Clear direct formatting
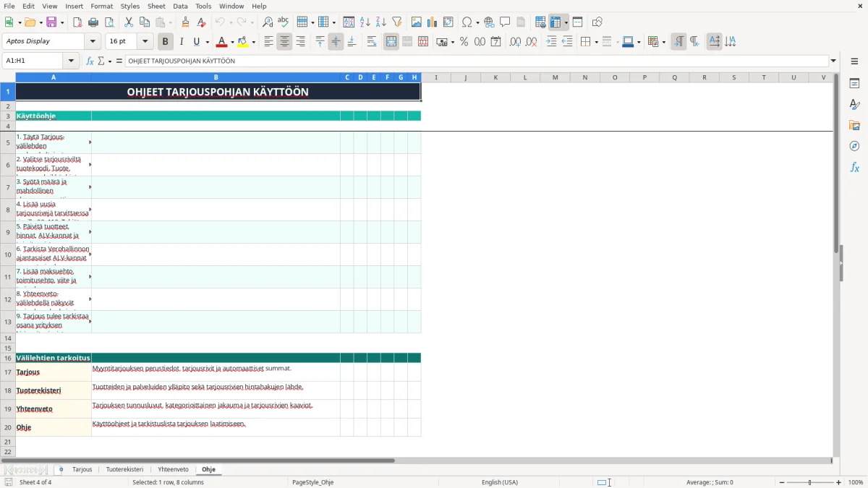Screen dimensions: 868x488 click(201, 22)
